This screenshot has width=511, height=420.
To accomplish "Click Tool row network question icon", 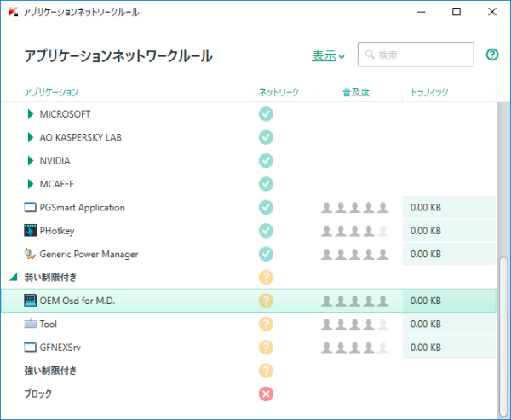I will 266,324.
